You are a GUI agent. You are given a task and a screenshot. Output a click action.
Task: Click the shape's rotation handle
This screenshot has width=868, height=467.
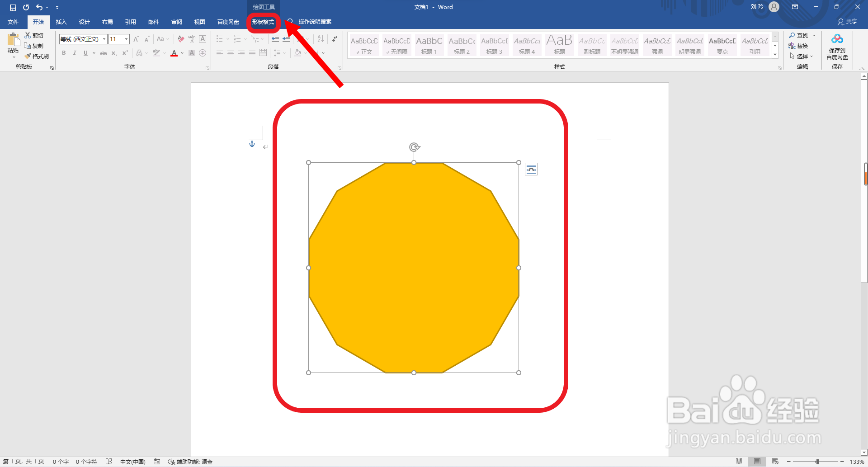[414, 147]
